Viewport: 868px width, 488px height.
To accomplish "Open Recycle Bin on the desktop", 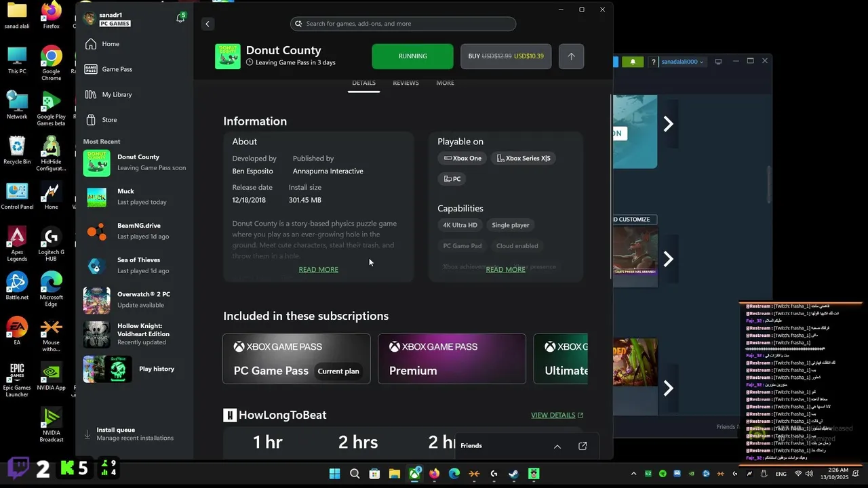I will [x=17, y=150].
